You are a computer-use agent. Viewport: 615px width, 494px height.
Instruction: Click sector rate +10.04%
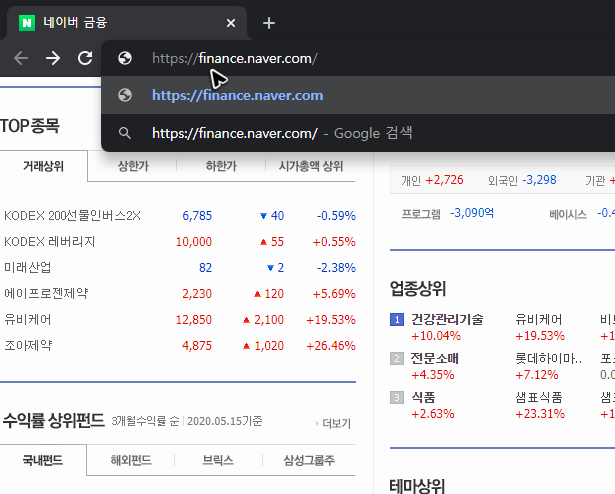[436, 336]
